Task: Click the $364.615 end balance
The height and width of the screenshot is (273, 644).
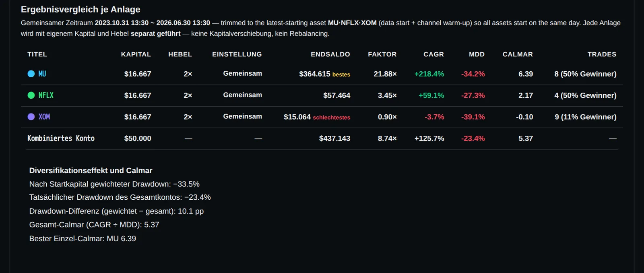Action: coord(315,74)
